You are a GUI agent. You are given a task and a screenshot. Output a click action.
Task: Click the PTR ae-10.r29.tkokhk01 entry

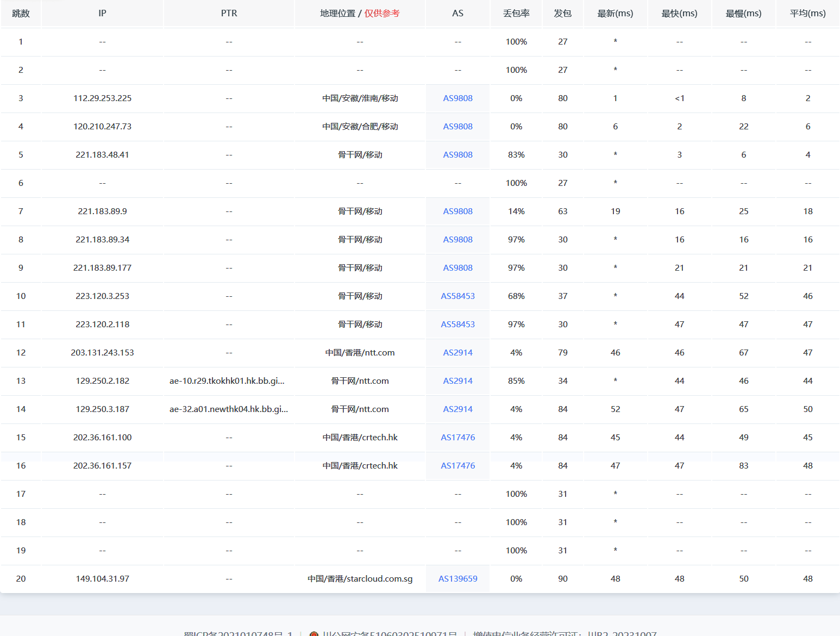click(x=227, y=381)
